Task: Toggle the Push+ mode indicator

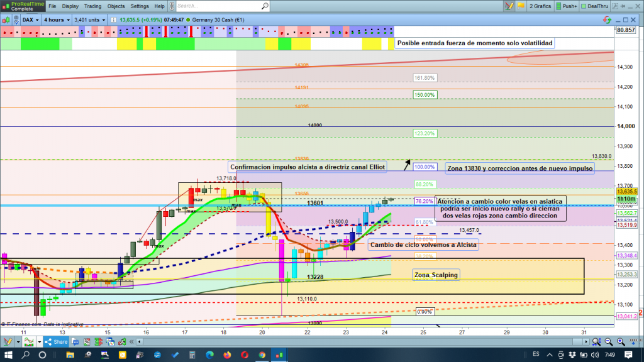Action: point(566,6)
